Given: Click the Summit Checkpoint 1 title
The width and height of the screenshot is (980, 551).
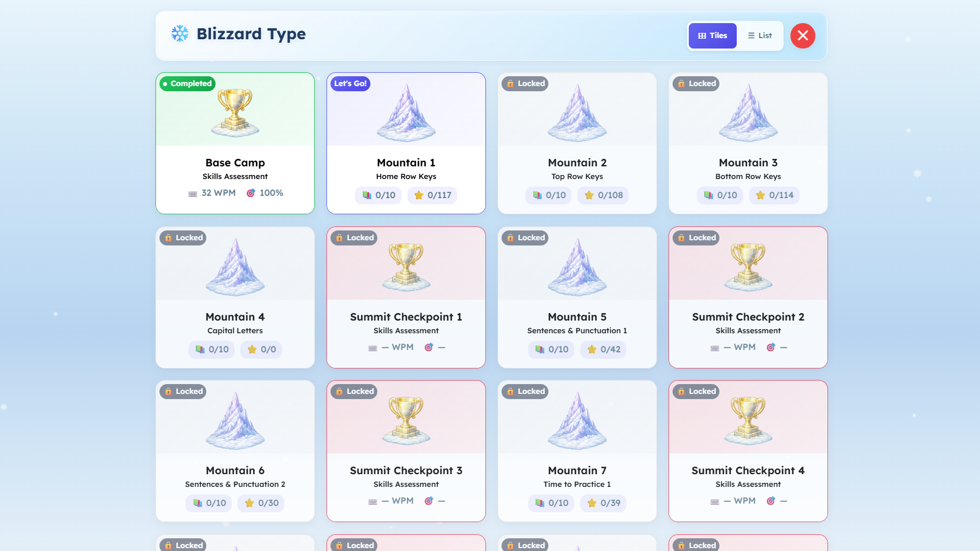Looking at the screenshot, I should pos(406,317).
